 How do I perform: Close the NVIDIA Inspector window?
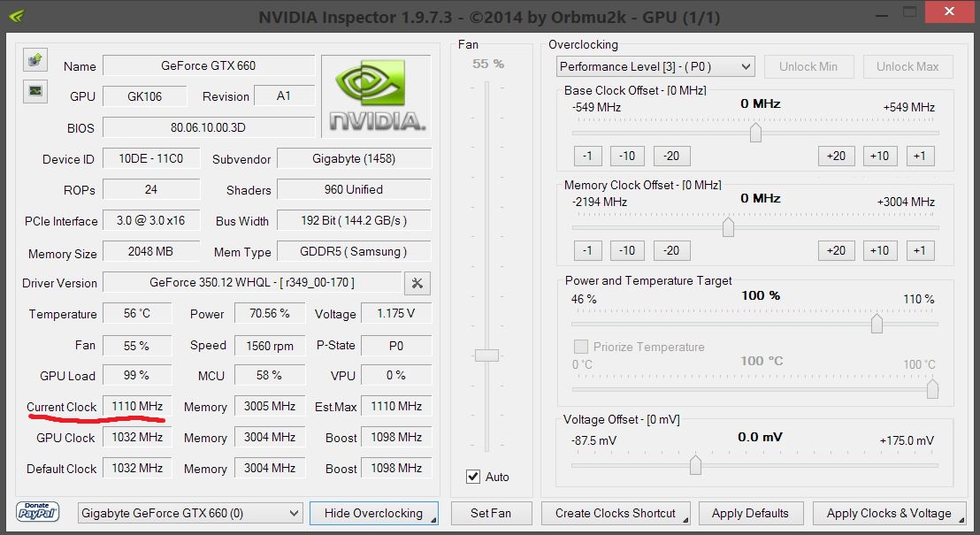click(949, 11)
